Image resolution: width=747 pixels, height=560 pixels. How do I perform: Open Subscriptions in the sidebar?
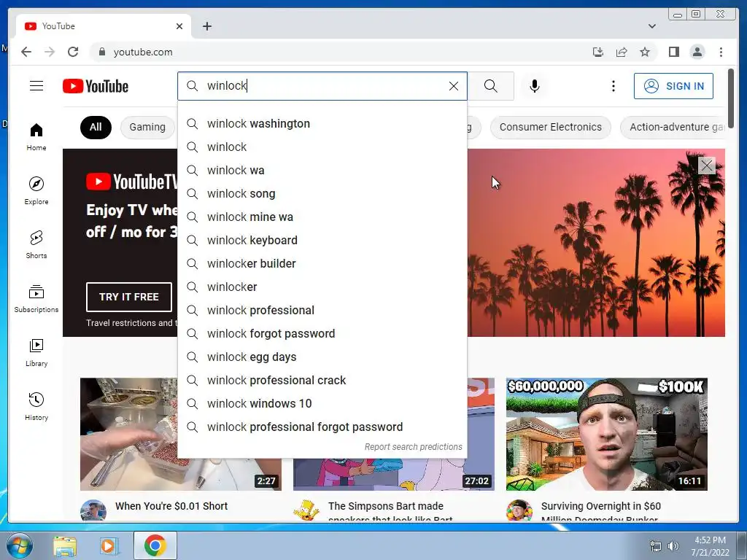[x=36, y=298]
